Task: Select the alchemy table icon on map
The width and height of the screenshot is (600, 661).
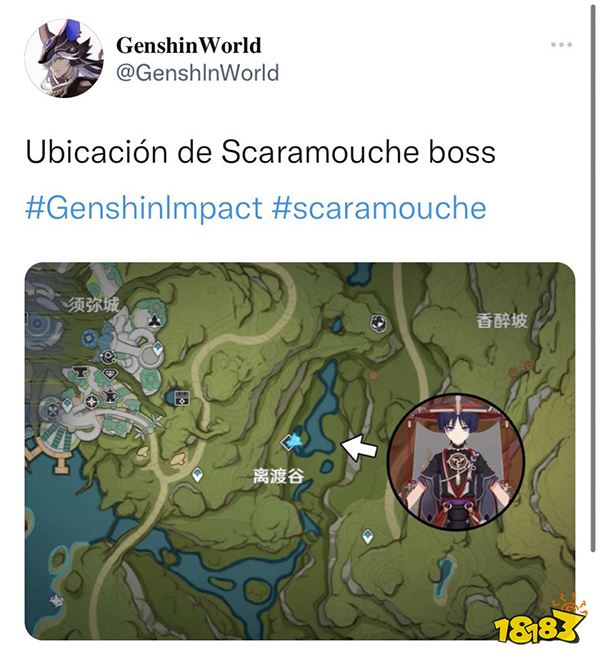Action: 110,395
